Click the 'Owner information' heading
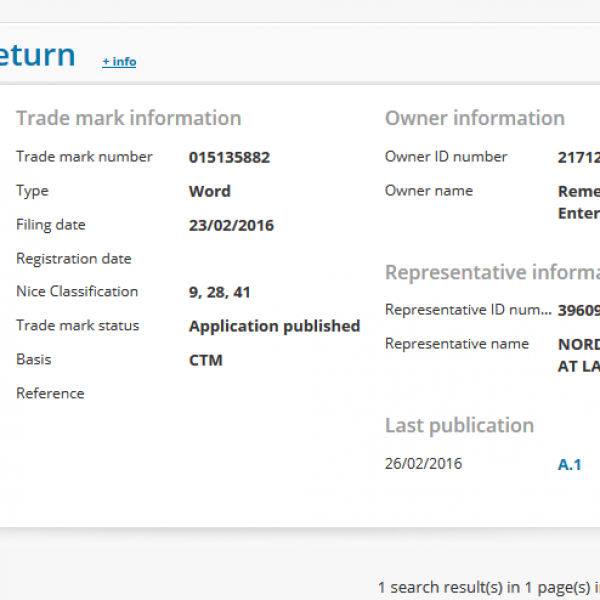 [475, 118]
